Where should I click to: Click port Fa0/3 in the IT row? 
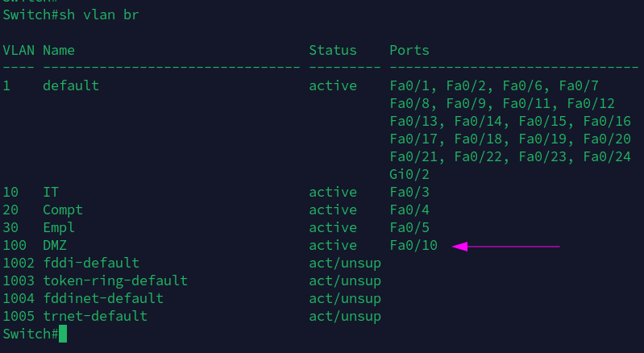coord(409,192)
